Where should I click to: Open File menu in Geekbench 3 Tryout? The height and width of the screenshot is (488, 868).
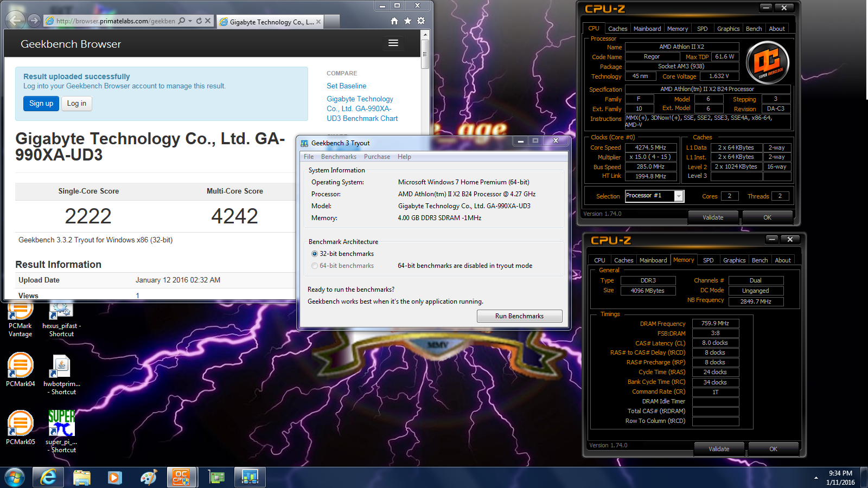309,157
